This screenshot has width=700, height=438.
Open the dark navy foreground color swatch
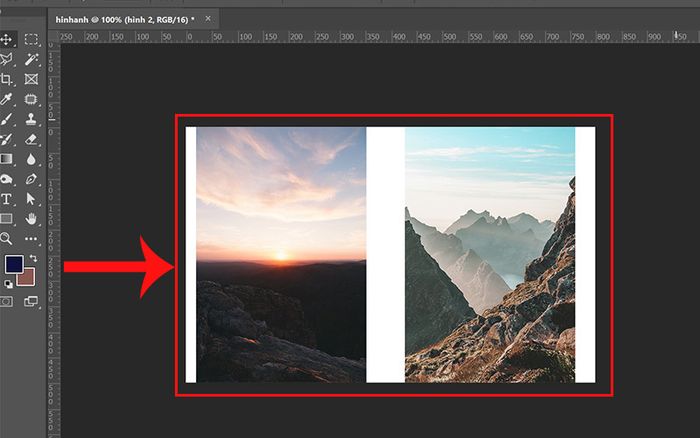(x=13, y=265)
